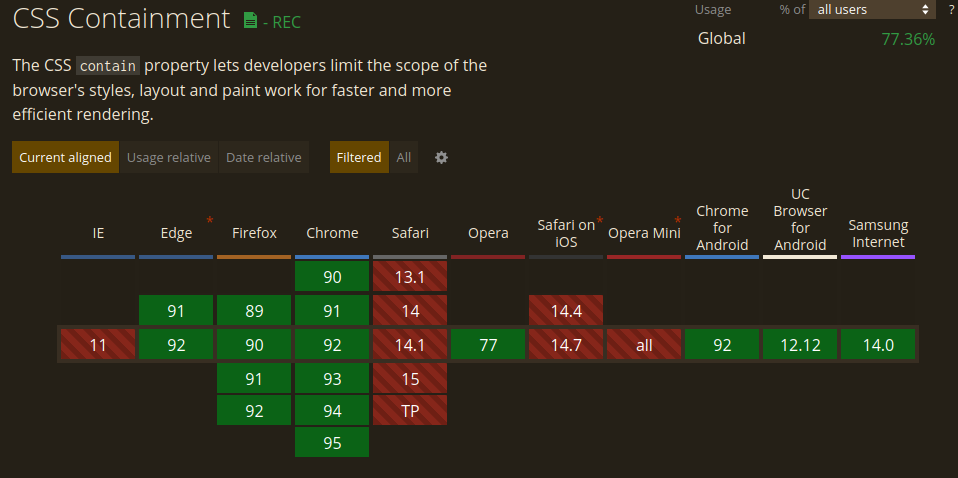The width and height of the screenshot is (958, 478).
Task: Open the table settings gear icon
Action: (441, 158)
